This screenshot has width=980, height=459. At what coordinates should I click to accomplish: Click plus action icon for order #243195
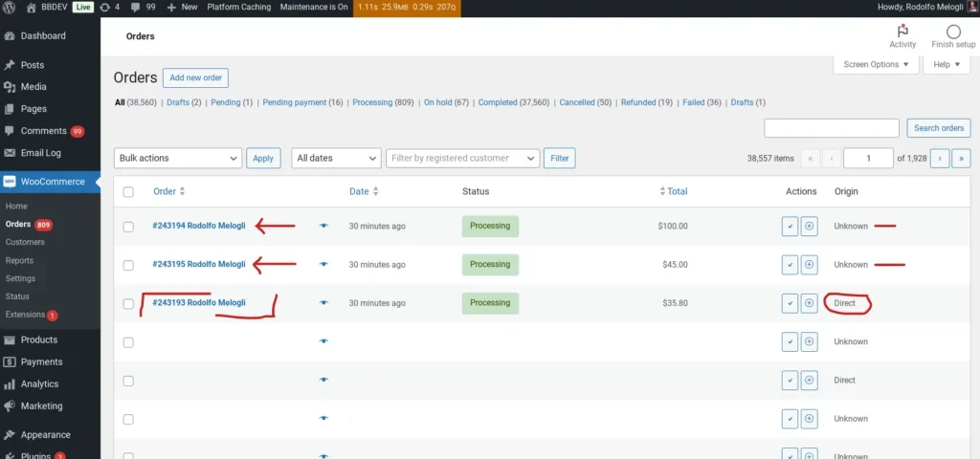(810, 265)
